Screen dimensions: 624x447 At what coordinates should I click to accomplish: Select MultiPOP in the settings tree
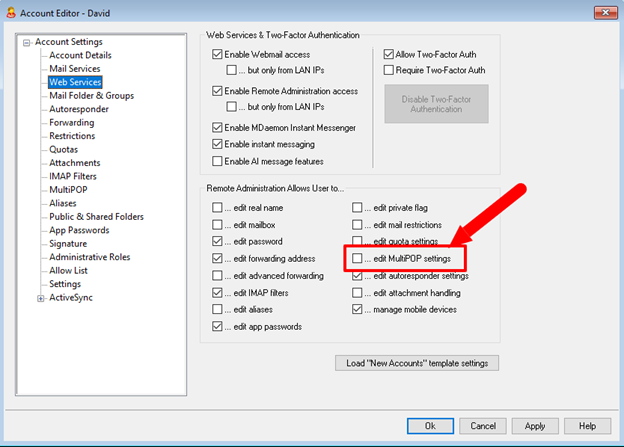(x=68, y=190)
